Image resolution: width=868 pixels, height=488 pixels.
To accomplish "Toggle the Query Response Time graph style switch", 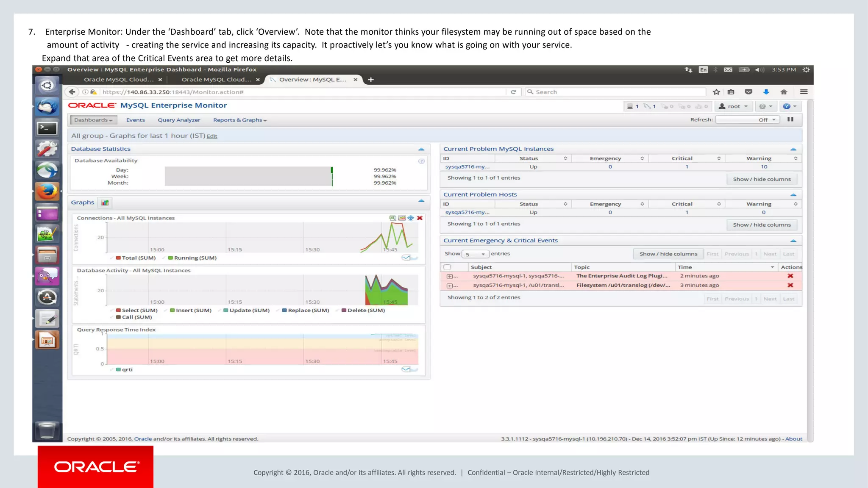I will 409,369.
